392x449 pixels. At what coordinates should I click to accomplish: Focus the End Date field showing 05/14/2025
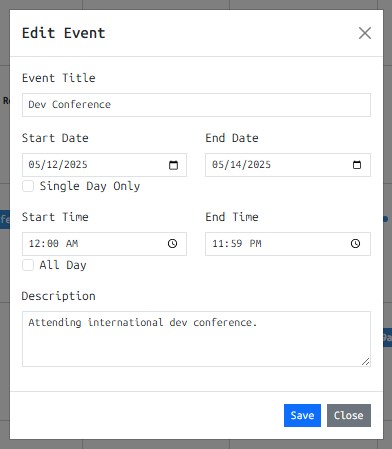[x=288, y=165]
